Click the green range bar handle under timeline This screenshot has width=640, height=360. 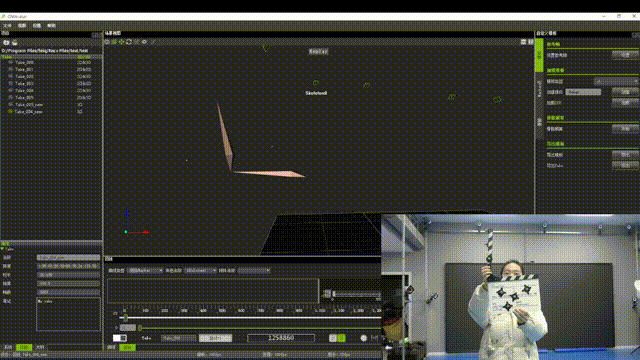coord(140,328)
